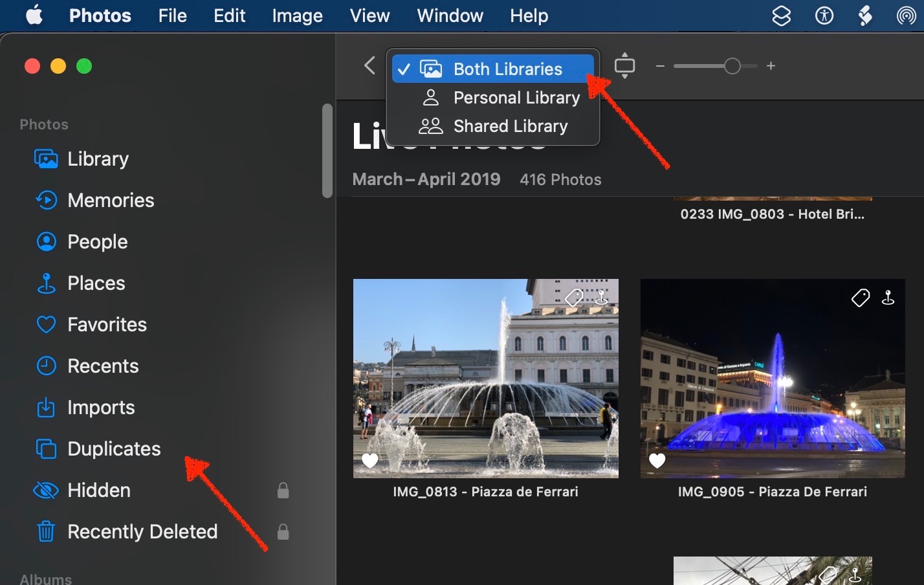Click the Favorites heart sidebar icon
924x585 pixels.
click(x=46, y=324)
